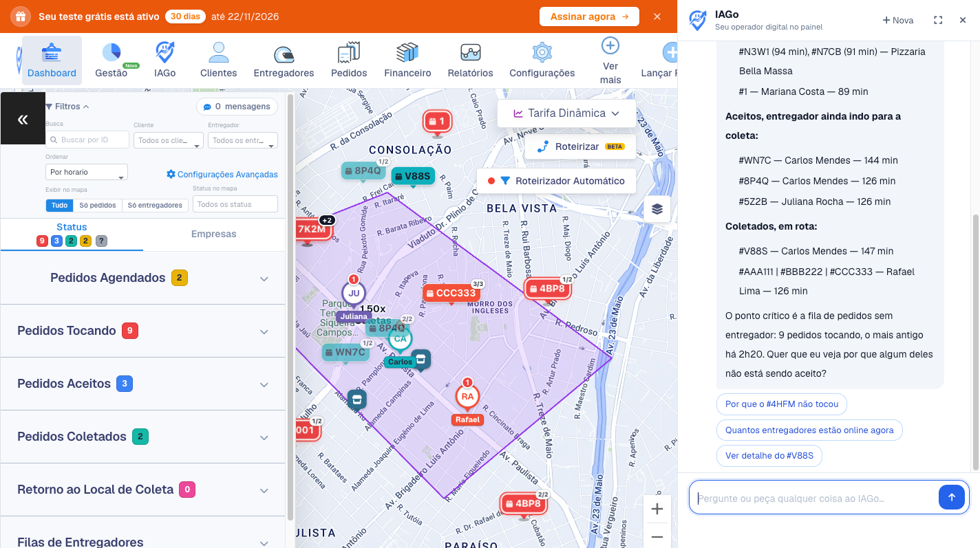Open the Pedidos navigation icon

tap(349, 52)
